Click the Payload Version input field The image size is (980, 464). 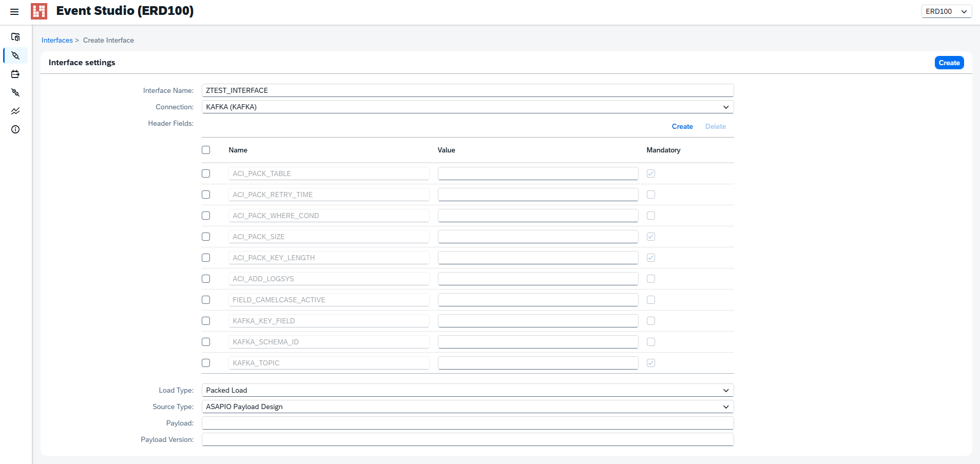pyautogui.click(x=468, y=439)
